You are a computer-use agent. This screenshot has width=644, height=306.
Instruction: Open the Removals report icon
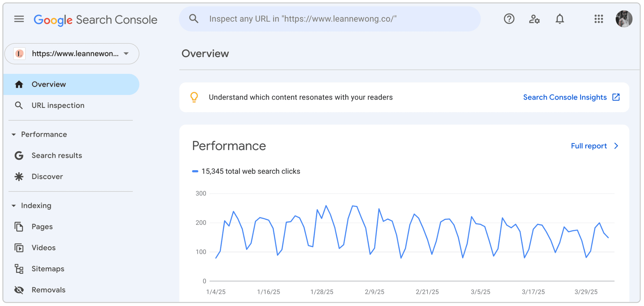(19, 290)
